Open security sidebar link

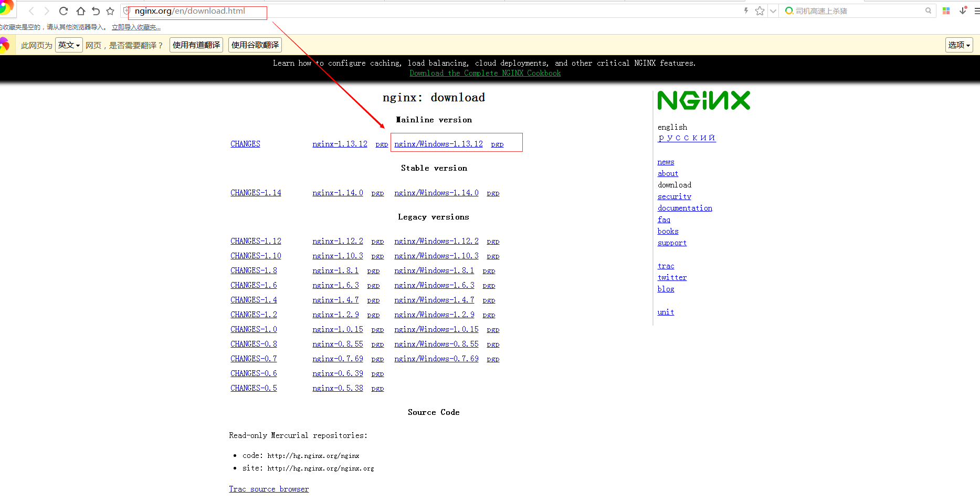(674, 197)
